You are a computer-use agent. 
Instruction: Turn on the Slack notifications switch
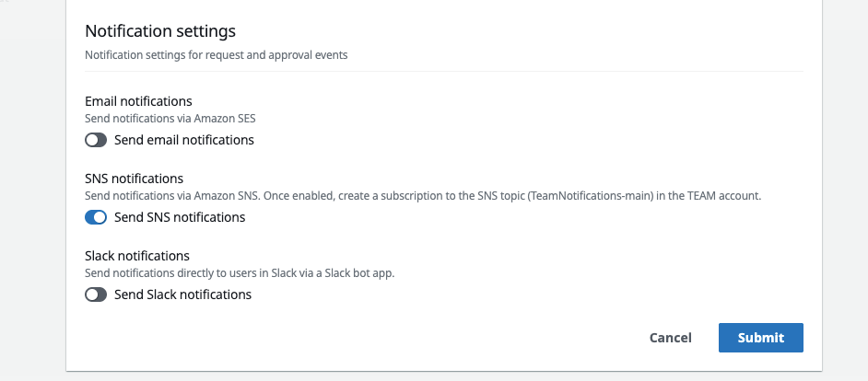[96, 295]
